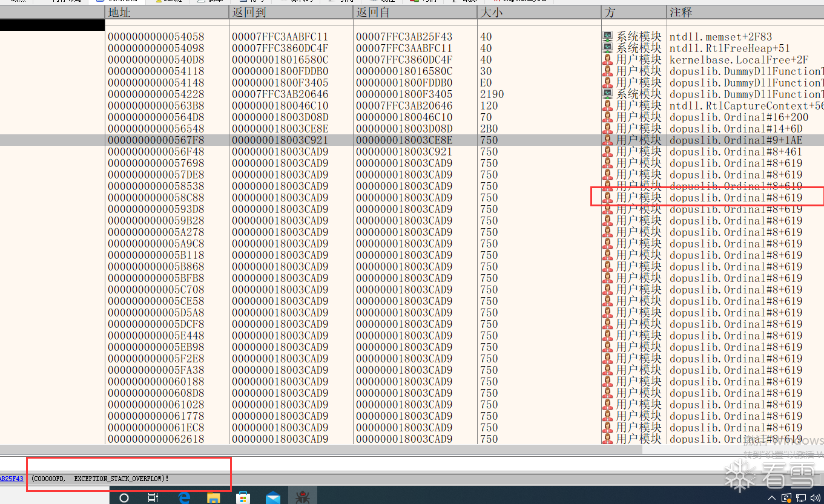Click user module icon on row 0000000000054148

608,83
